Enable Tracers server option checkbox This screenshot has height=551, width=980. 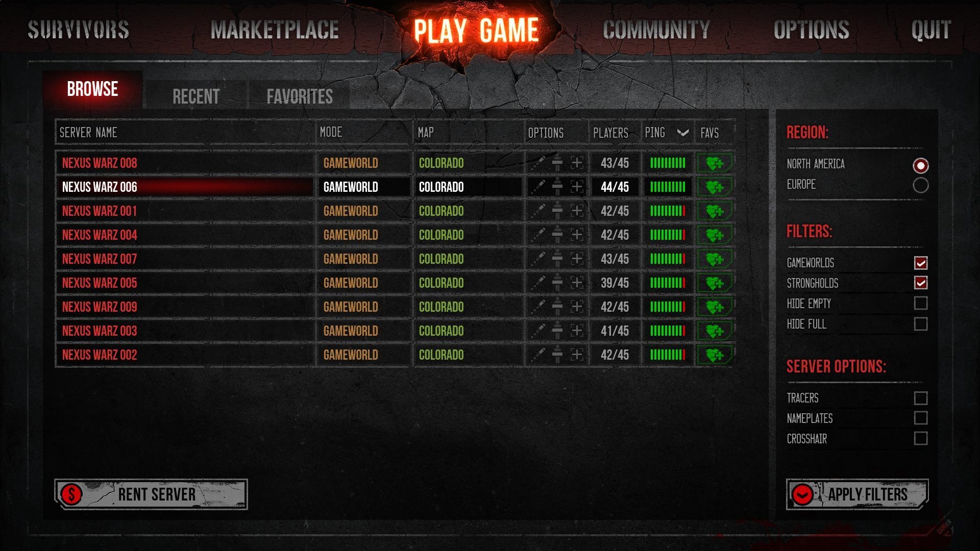click(920, 398)
